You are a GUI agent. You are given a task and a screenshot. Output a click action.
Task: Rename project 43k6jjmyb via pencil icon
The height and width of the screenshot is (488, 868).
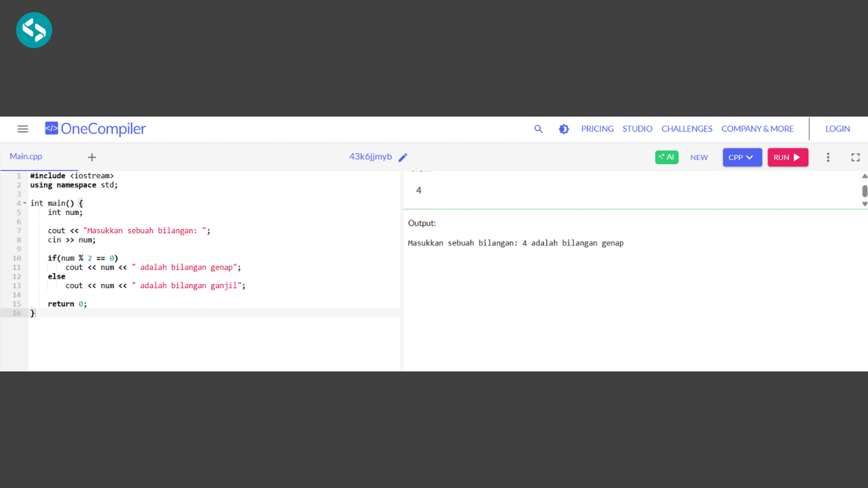tap(403, 157)
